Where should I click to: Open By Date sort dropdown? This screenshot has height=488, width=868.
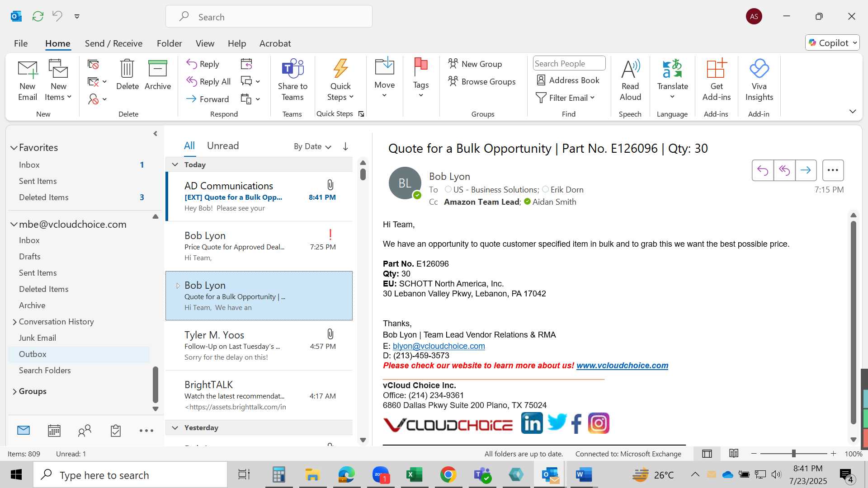(312, 146)
